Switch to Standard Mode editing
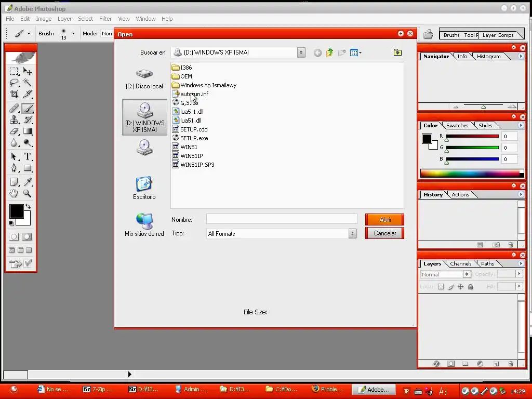Screen dimensions: 532x399 tap(14, 237)
